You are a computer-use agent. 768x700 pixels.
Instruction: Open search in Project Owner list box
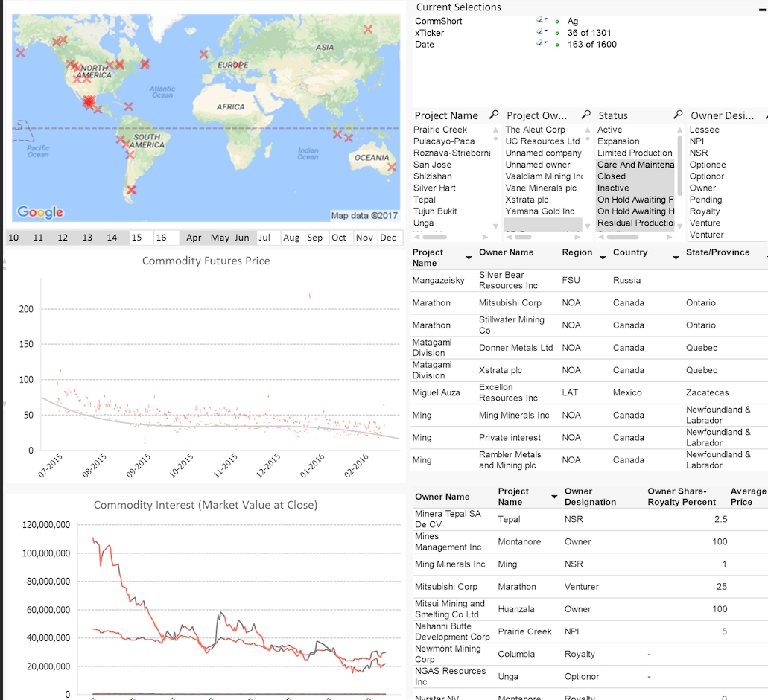click(585, 115)
